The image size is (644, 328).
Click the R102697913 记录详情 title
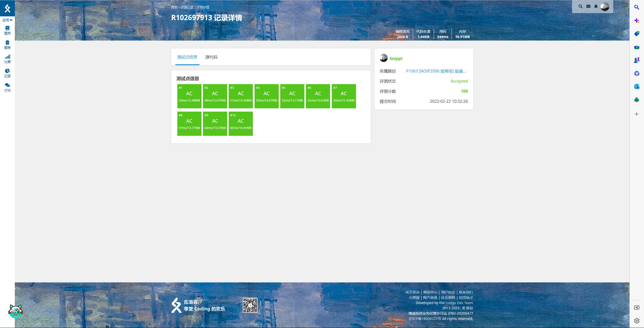(207, 18)
